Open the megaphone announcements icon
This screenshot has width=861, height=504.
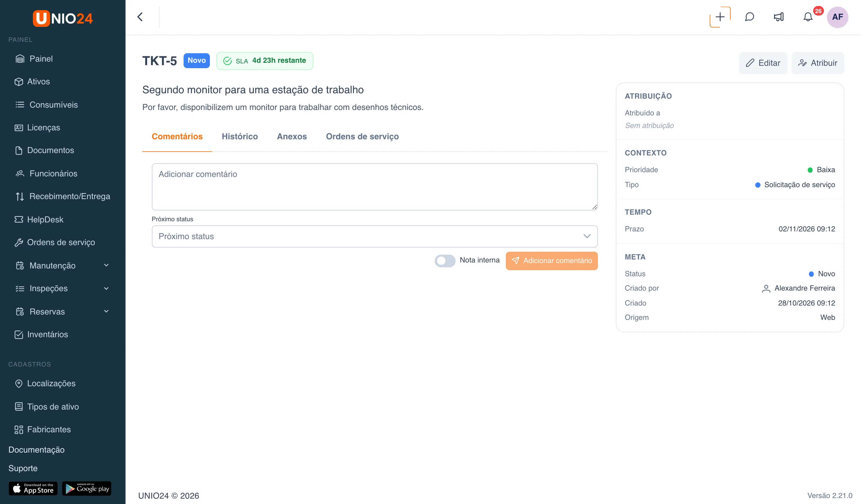[x=779, y=17]
